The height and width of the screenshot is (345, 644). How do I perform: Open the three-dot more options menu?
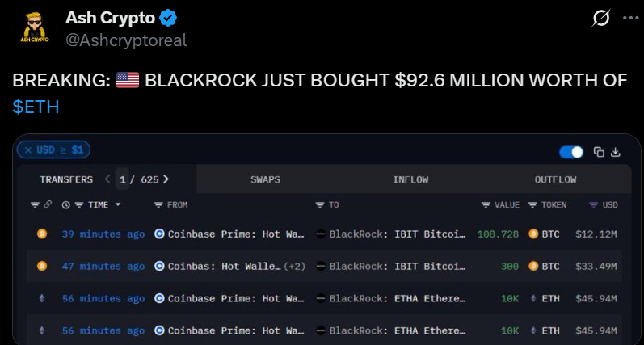631,18
